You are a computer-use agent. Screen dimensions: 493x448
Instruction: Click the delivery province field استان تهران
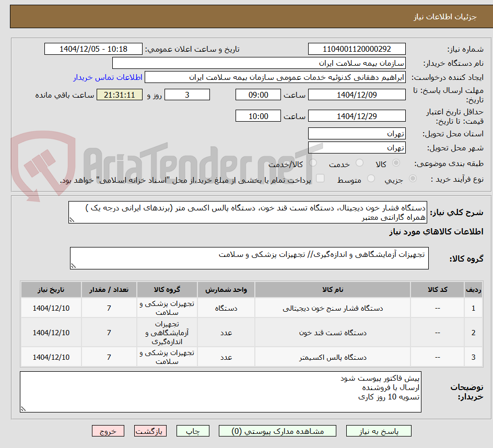click(357, 134)
